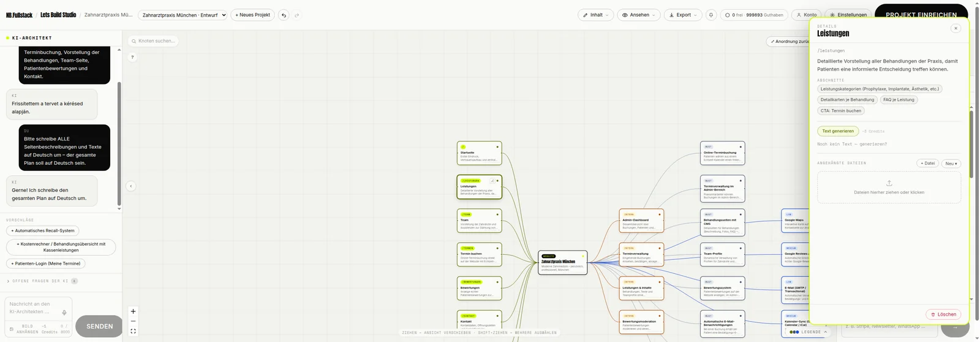This screenshot has height=342, width=980.
Task: Attach an image via Bild anhängen
Action: pos(24,329)
